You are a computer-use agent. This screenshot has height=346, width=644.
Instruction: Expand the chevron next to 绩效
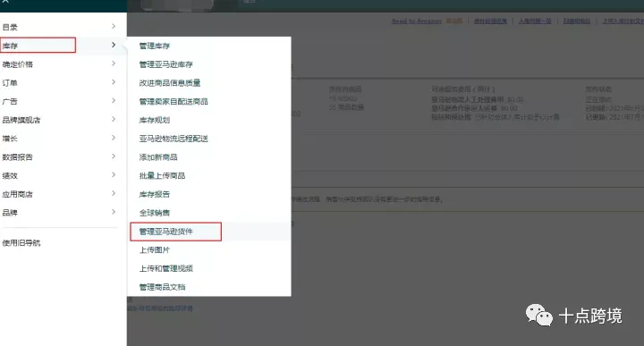click(114, 175)
